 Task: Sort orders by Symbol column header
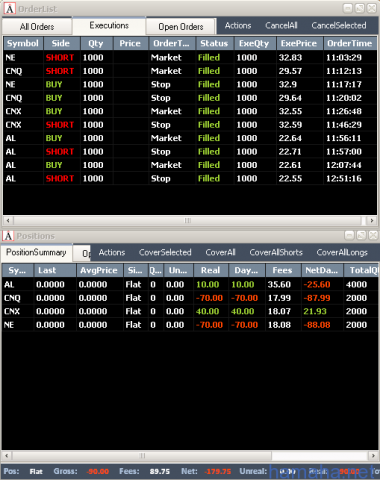(23, 43)
